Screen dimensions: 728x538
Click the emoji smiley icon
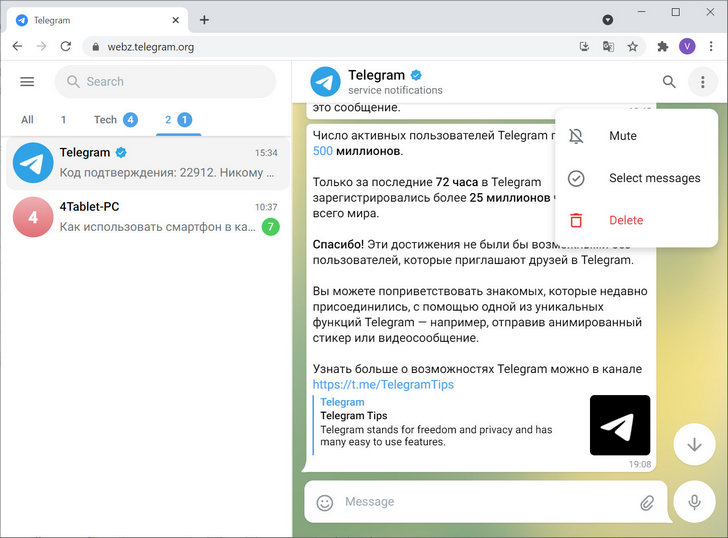pos(325,502)
